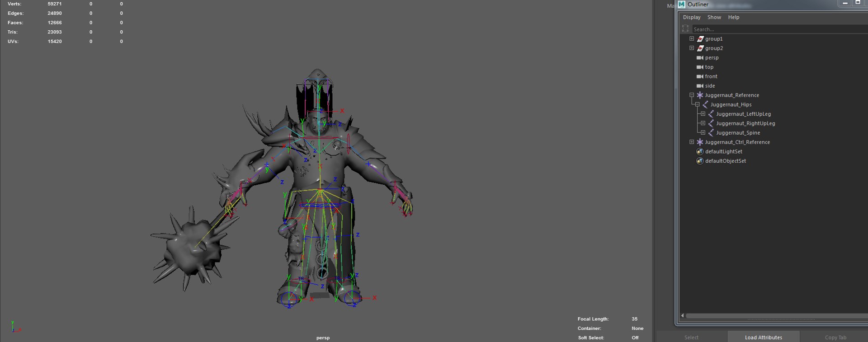This screenshot has height=342, width=868.
Task: Click the Outliner search filter icon
Action: (685, 28)
